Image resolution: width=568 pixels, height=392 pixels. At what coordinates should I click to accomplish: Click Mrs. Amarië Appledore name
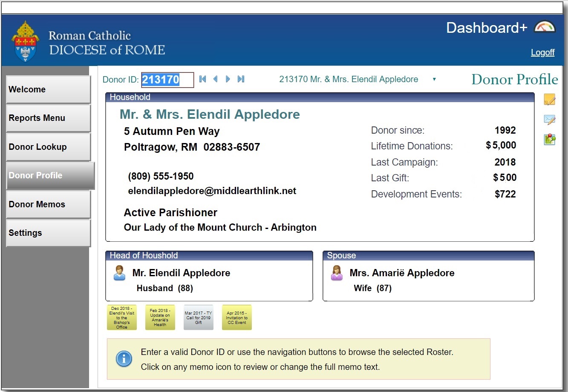(x=402, y=273)
